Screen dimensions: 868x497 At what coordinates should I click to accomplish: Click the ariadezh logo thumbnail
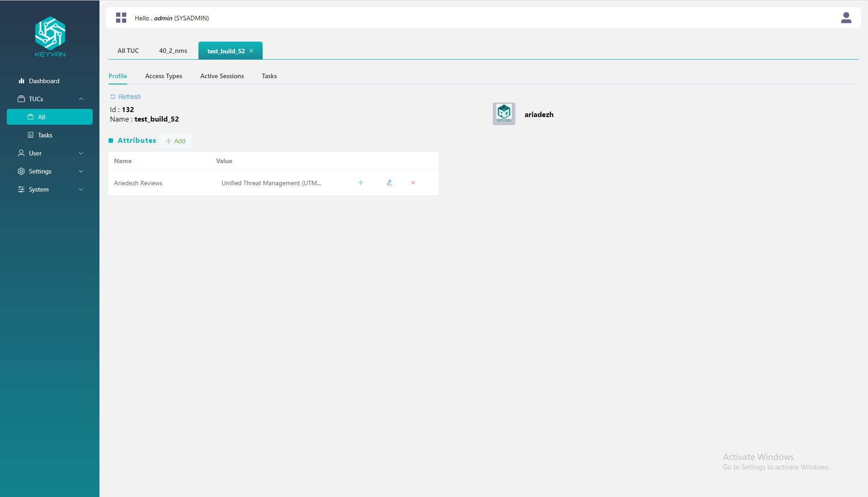tap(504, 113)
